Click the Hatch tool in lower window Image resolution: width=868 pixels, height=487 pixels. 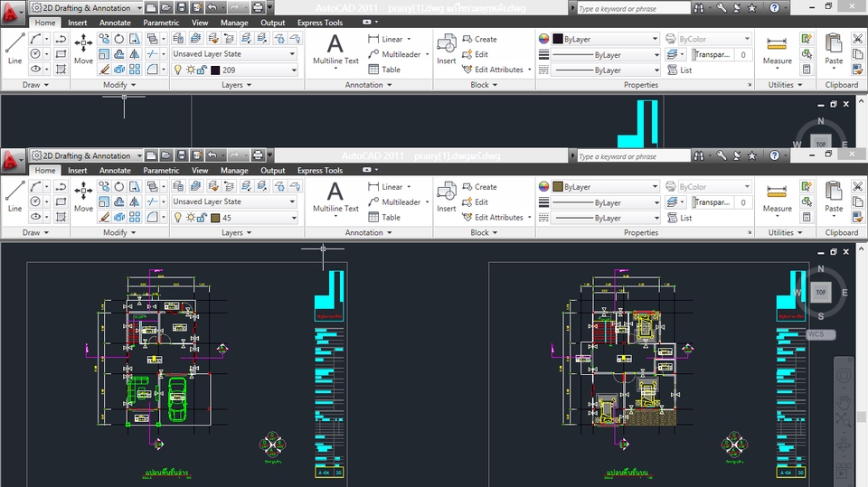(61, 217)
